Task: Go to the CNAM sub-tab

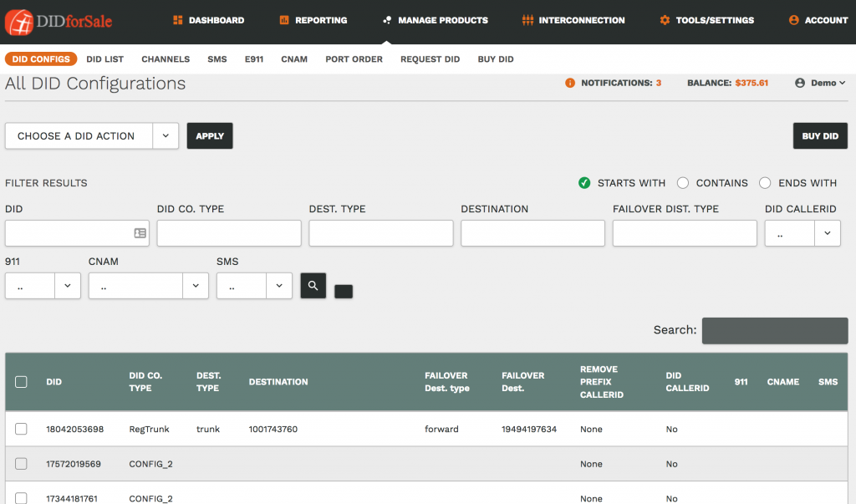Action: pyautogui.click(x=294, y=59)
